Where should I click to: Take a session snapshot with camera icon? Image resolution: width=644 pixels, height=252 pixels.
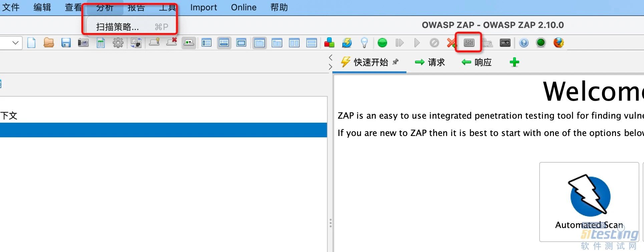point(83,43)
